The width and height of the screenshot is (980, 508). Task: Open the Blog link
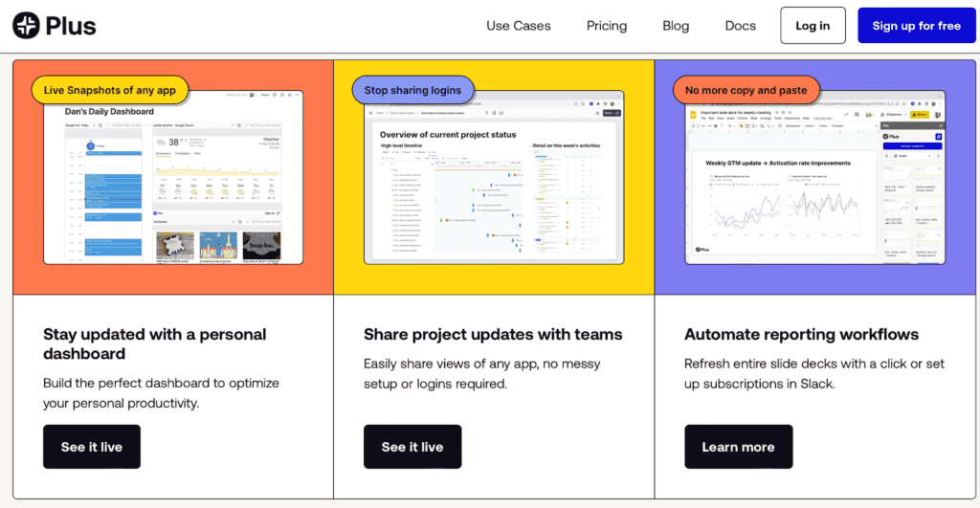(x=676, y=26)
